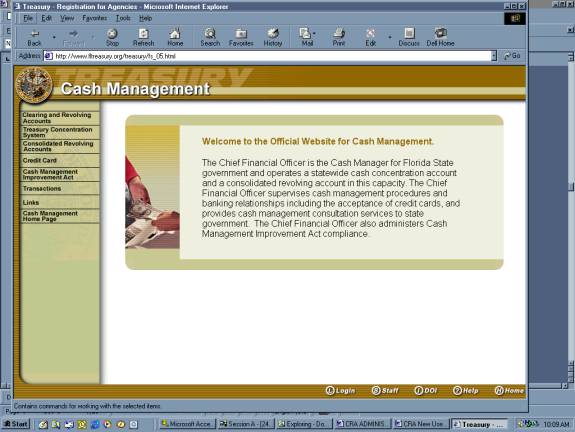Viewport: 575px width, 432px height.
Task: Open the History toolbar icon
Action: [273, 34]
